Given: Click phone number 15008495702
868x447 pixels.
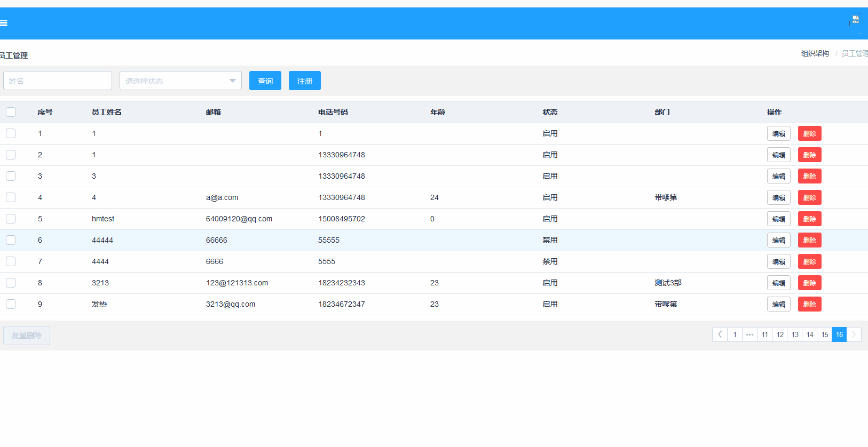Looking at the screenshot, I should pos(342,219).
